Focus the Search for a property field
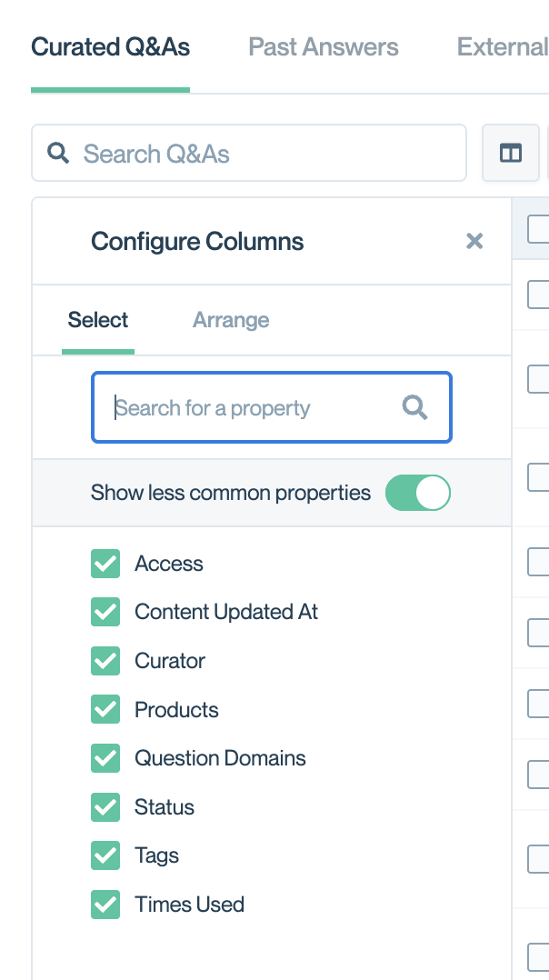Screen dimensions: 549x980 pyautogui.click(x=255, y=407)
